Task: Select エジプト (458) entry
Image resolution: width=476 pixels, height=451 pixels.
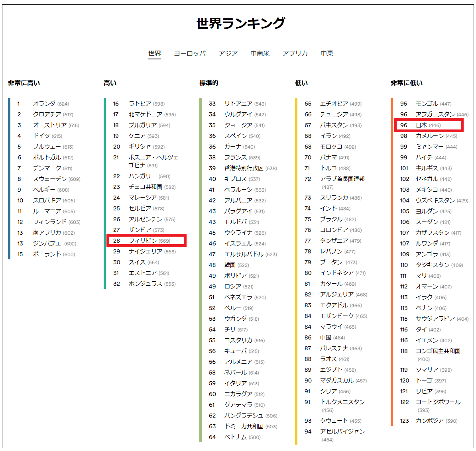Action: pos(338,370)
